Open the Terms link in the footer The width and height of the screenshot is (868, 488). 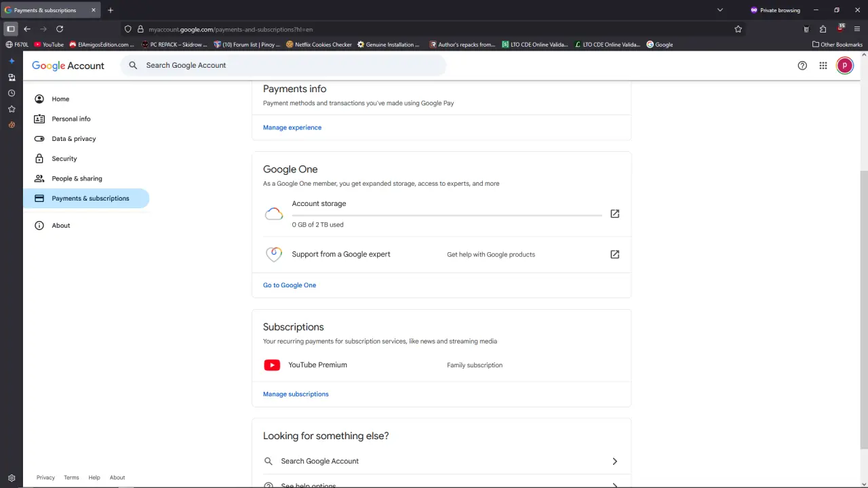71,478
